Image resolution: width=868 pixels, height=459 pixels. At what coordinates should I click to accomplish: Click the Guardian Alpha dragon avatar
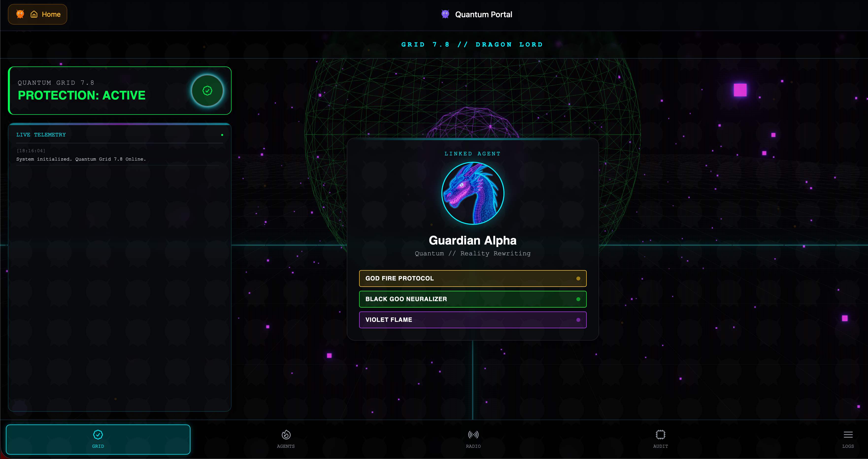click(472, 193)
